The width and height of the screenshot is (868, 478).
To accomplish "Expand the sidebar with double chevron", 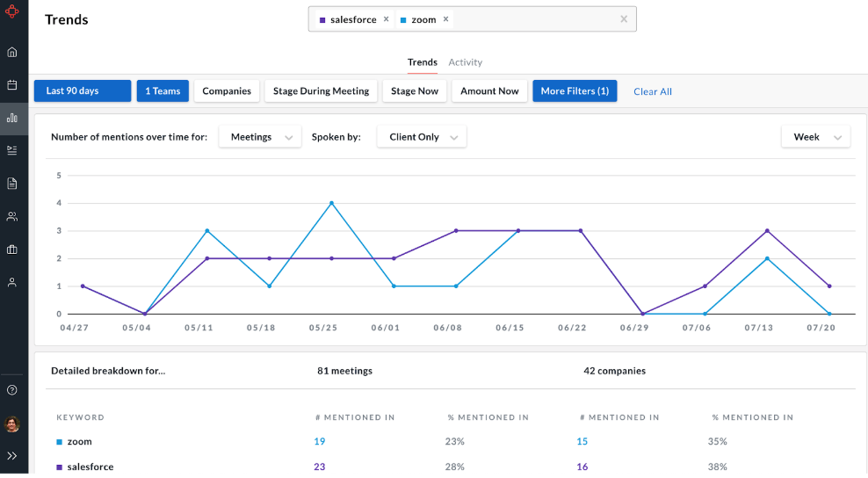I will tap(12, 456).
